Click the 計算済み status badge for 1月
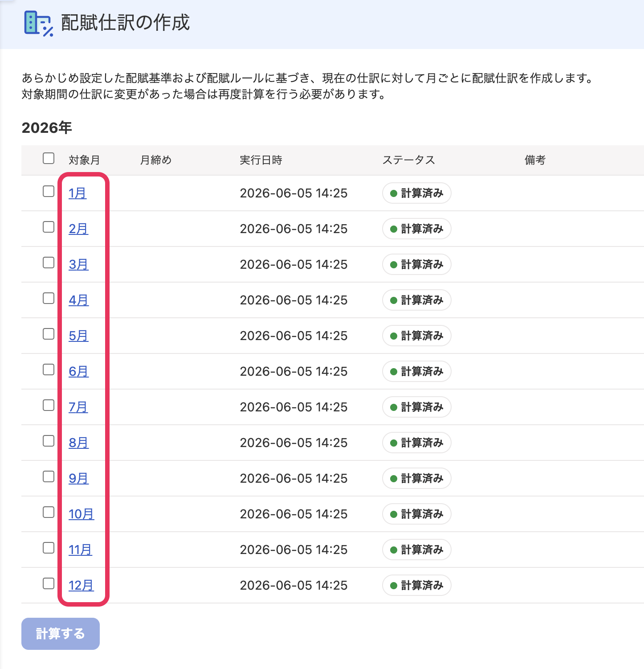Image resolution: width=644 pixels, height=669 pixels. coord(417,193)
